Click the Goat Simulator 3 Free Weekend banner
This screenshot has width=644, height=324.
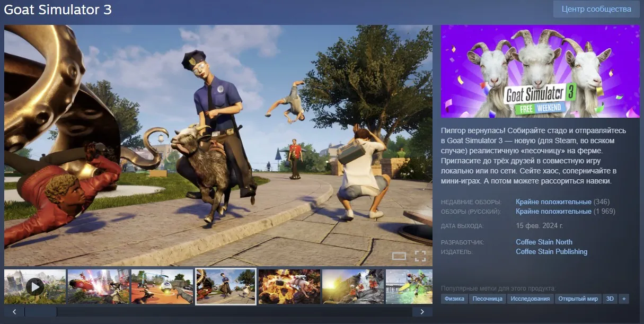(x=540, y=72)
